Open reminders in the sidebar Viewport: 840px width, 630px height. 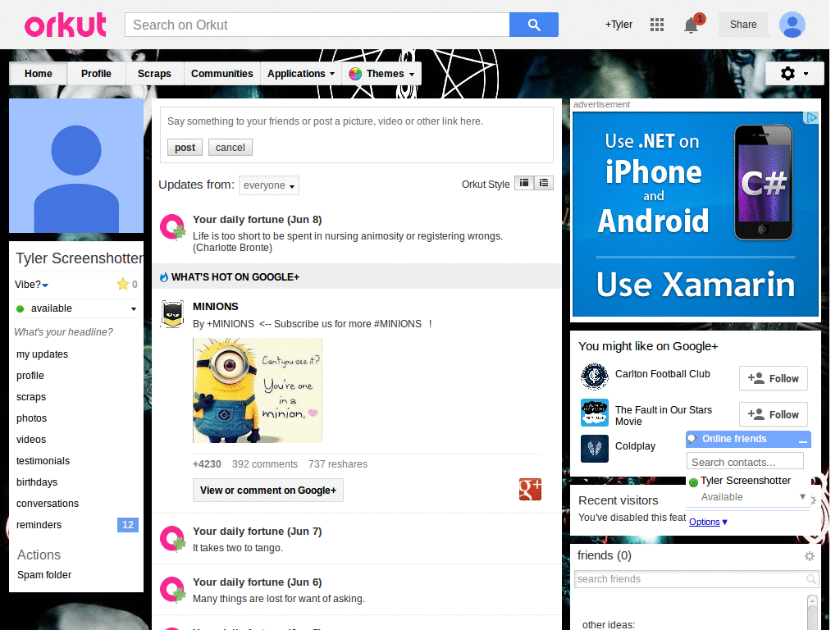coord(39,525)
